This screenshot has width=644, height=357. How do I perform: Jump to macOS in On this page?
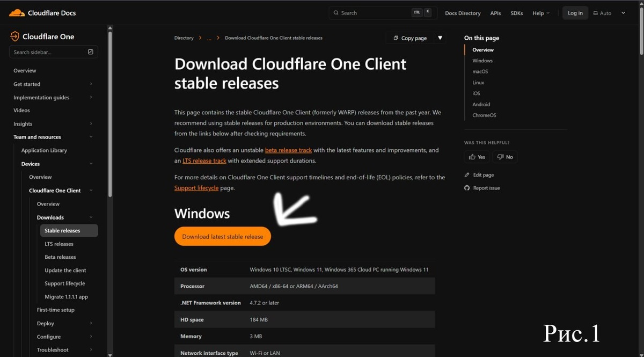coord(480,71)
